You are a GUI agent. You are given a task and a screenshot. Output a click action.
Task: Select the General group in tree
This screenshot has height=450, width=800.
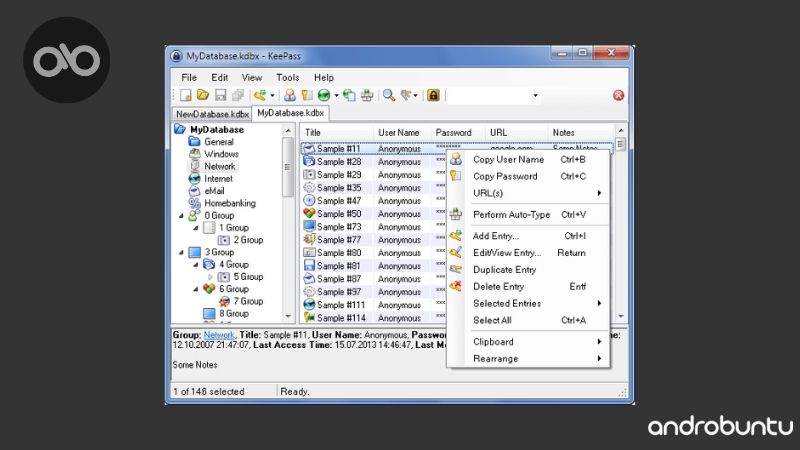click(219, 142)
